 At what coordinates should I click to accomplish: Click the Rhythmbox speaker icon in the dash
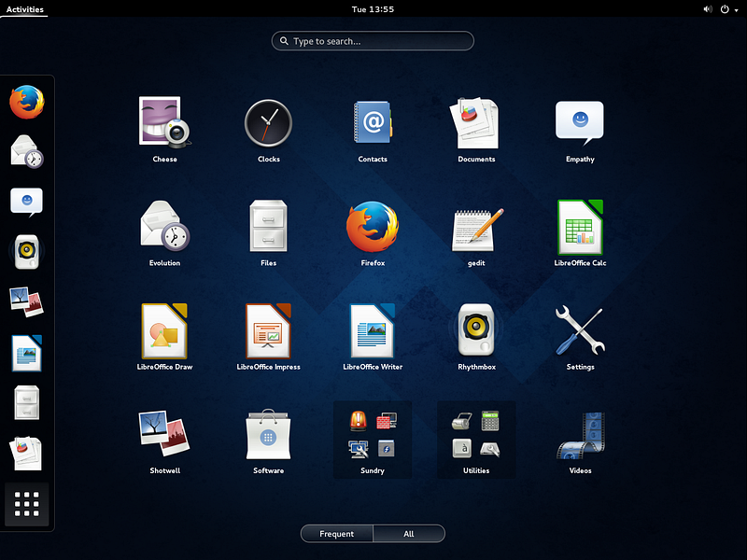(x=27, y=252)
